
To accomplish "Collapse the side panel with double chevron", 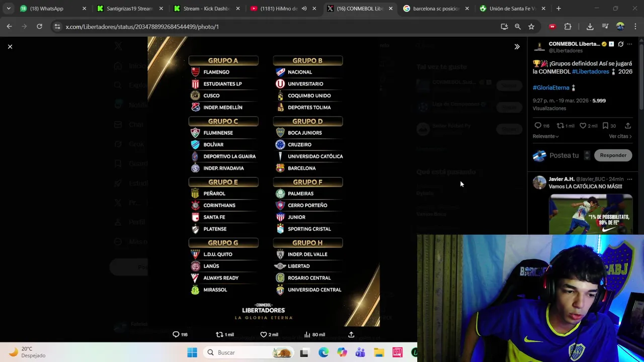I will (517, 47).
